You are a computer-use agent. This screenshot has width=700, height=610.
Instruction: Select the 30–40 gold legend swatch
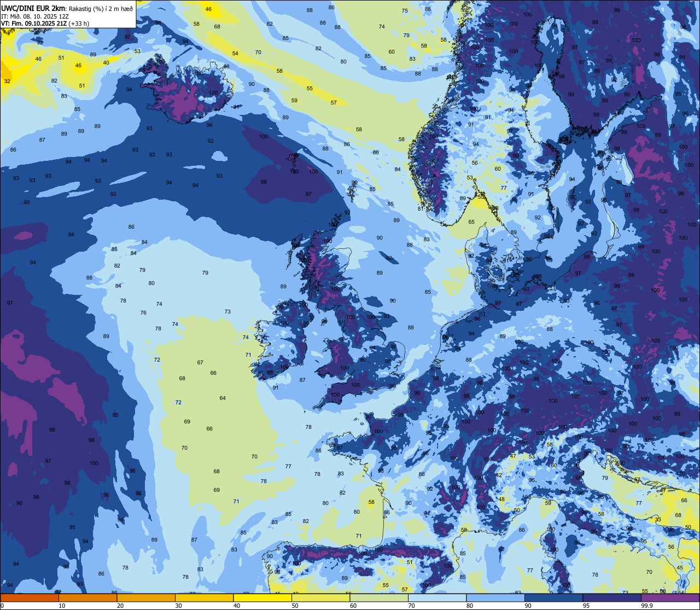[x=204, y=597]
